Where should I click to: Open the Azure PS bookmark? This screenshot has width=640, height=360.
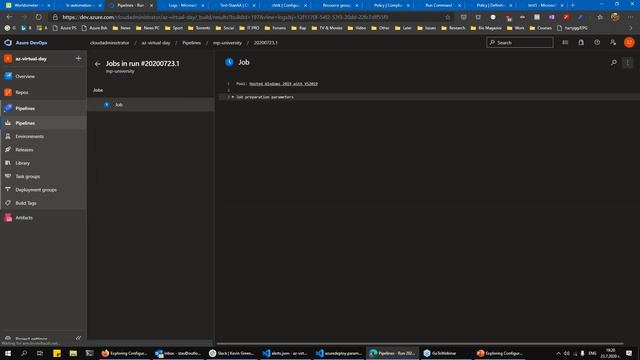(64, 28)
